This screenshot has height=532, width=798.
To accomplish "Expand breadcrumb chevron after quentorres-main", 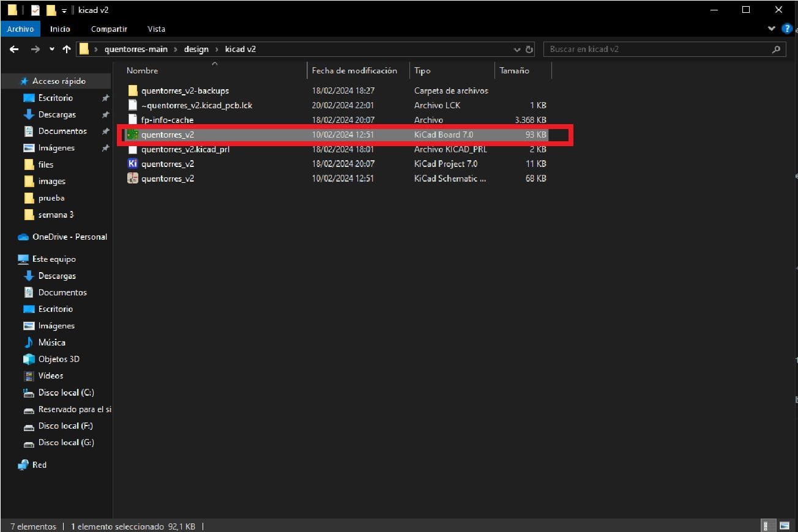I will pyautogui.click(x=174, y=50).
